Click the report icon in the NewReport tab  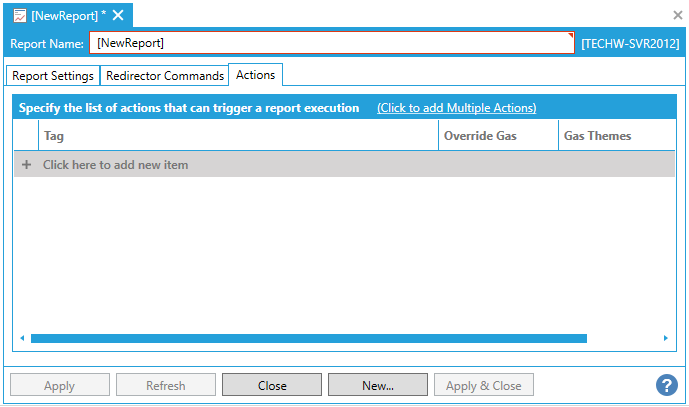pos(19,16)
